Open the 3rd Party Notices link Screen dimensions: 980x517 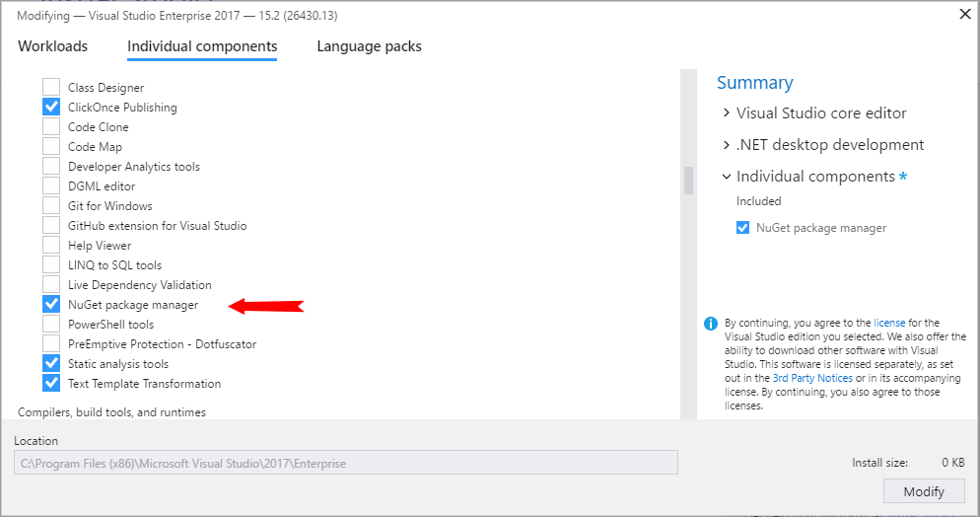coord(812,378)
